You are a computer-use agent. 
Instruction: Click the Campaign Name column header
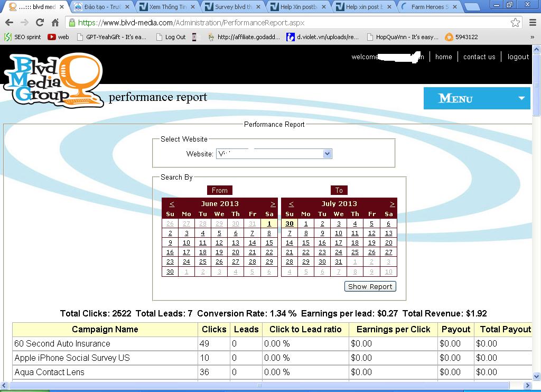[105, 329]
